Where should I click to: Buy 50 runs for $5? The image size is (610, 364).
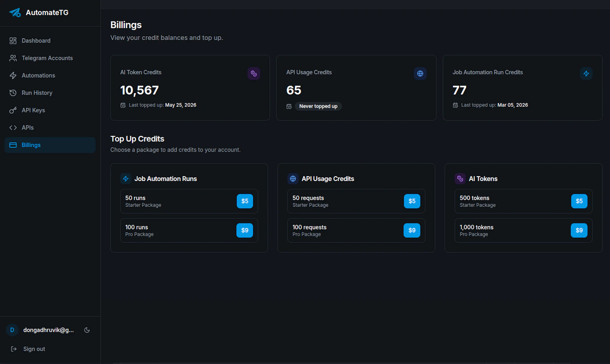click(x=245, y=201)
